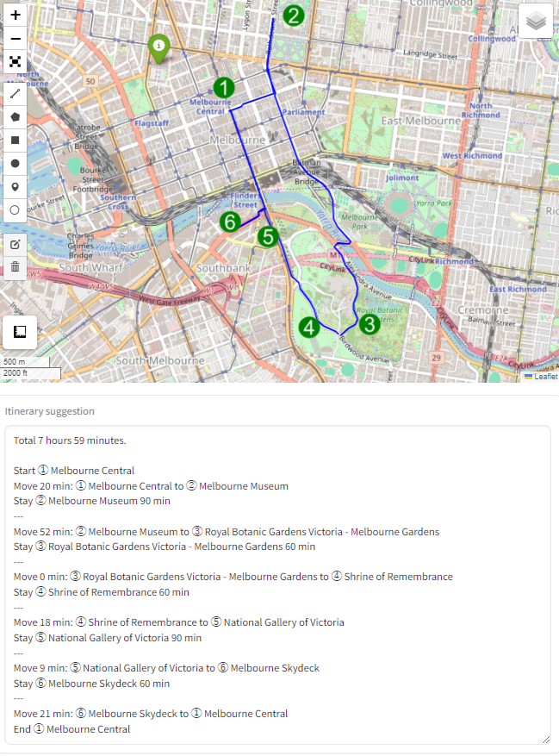
Task: Click the 'Move 9 min' itinerary line
Action: click(x=166, y=668)
